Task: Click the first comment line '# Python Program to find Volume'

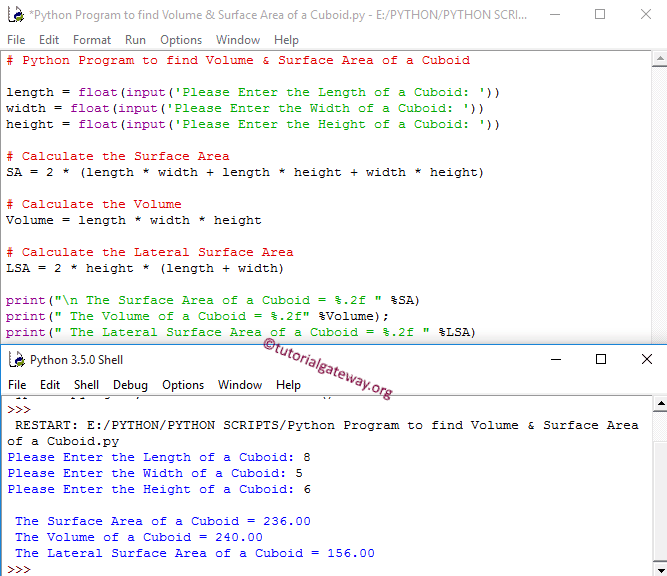Action: click(238, 60)
